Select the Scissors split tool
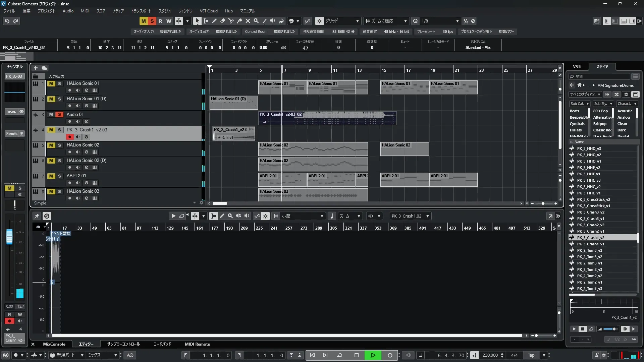The image size is (644, 362). tap(231, 21)
